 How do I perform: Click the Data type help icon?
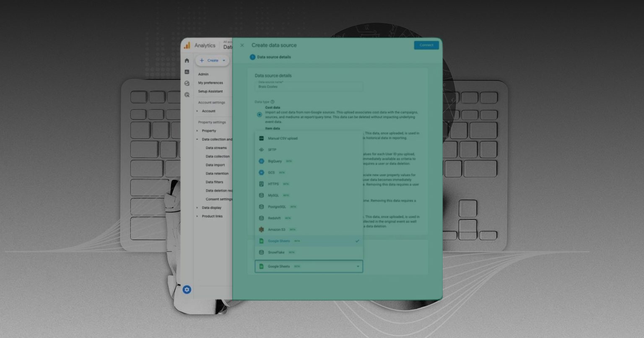coord(273,102)
